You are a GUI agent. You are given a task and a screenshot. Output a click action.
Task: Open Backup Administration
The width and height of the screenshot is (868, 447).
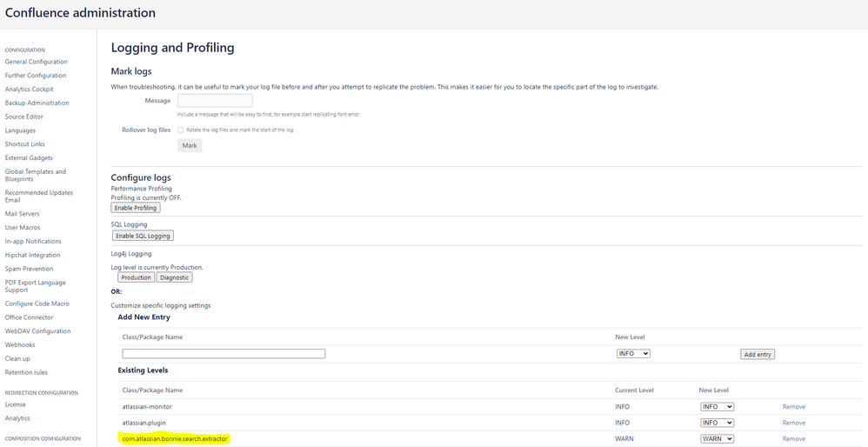point(37,103)
